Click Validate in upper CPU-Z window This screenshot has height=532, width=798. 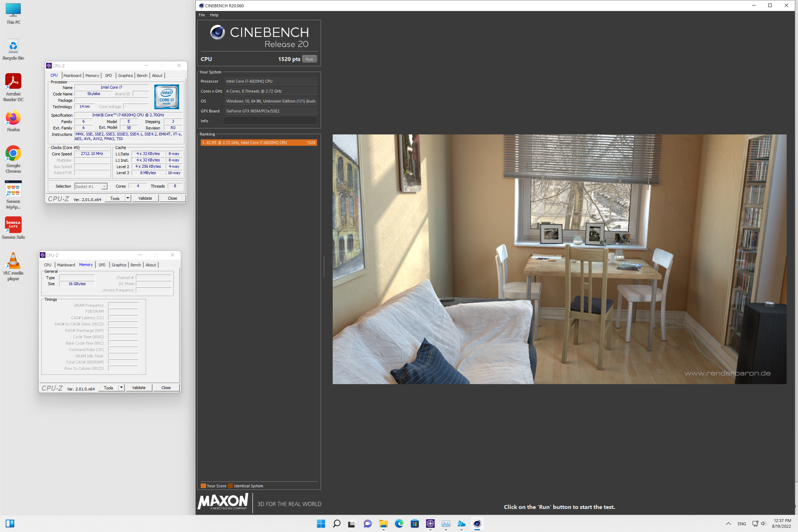coord(145,198)
